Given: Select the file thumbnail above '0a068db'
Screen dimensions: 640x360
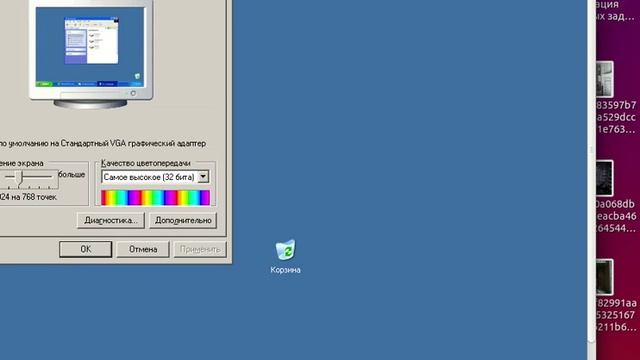Looking at the screenshot, I should pyautogui.click(x=604, y=178).
